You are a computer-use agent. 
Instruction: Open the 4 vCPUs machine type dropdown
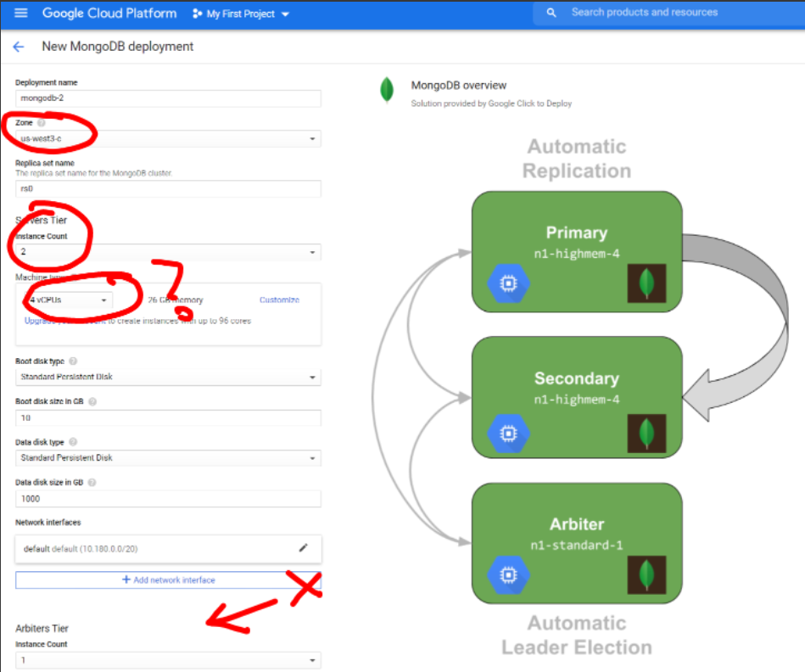pos(68,300)
